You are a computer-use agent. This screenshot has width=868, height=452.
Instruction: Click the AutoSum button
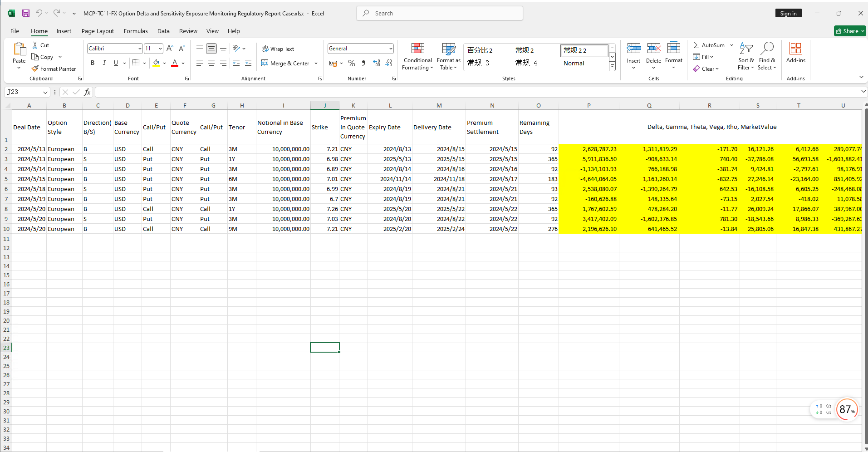[709, 45]
